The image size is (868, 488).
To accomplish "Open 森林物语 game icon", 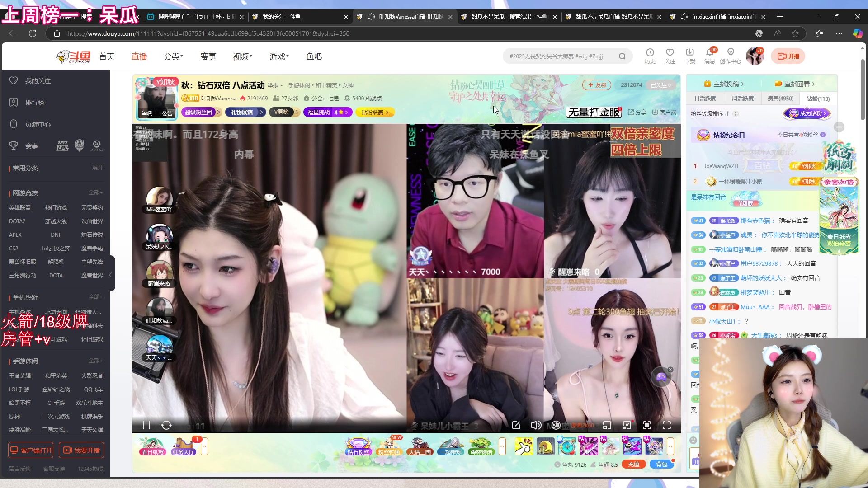I will [481, 446].
